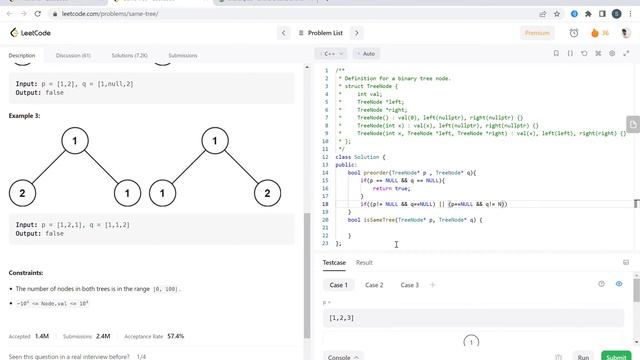Open the browser extensions puzzle icon
The width and height of the screenshot is (640, 360).
(588, 14)
